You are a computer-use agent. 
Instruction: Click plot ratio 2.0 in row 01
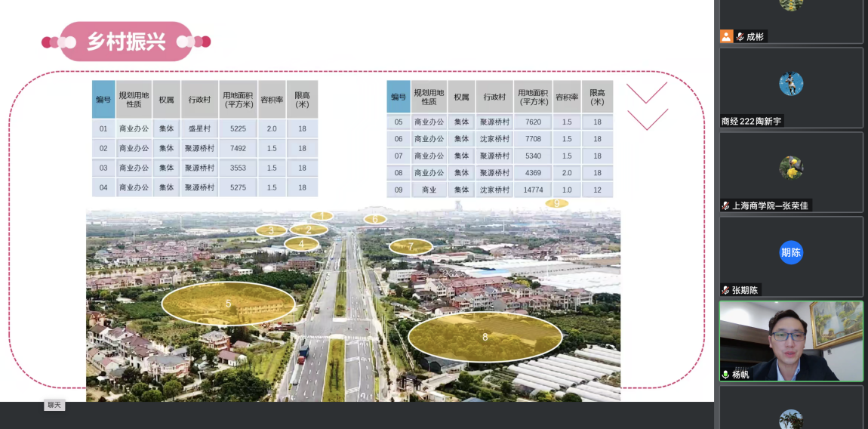(x=272, y=128)
